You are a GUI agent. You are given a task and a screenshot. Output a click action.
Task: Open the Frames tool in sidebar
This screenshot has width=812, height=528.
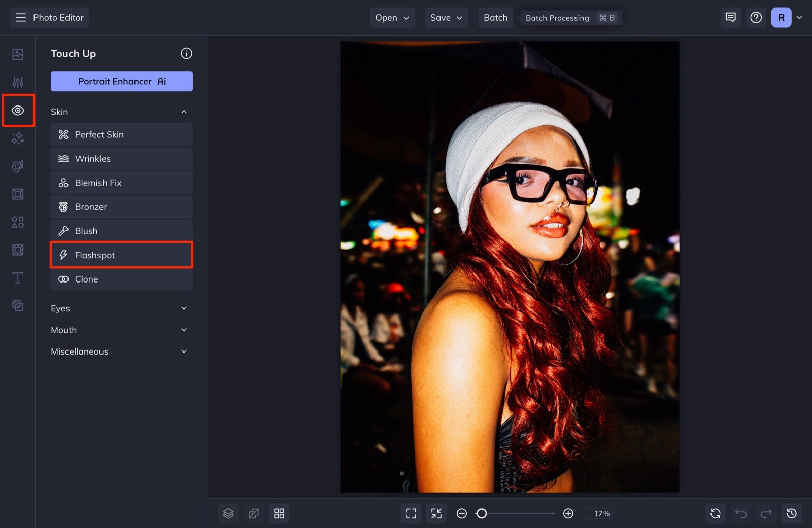[18, 194]
